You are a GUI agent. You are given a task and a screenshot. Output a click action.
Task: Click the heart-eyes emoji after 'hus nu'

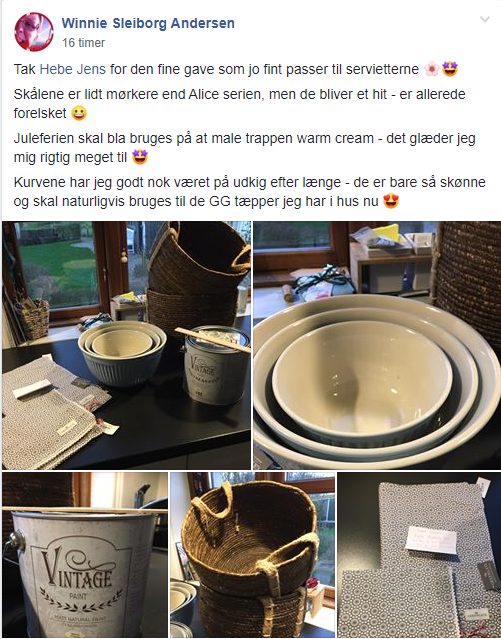pos(391,201)
